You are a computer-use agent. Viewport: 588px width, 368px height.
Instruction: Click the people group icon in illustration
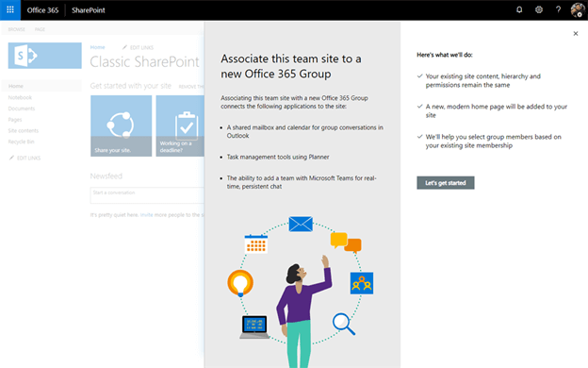click(362, 283)
